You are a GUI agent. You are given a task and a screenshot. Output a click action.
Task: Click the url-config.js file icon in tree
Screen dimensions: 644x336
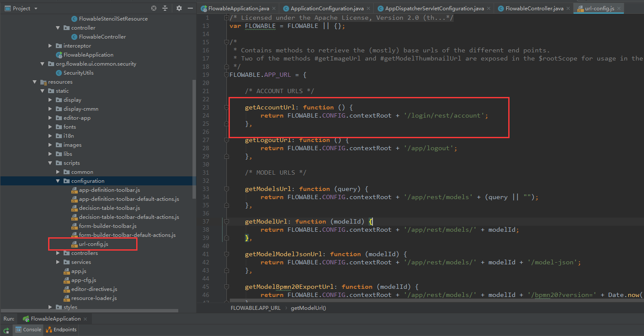pyautogui.click(x=74, y=244)
